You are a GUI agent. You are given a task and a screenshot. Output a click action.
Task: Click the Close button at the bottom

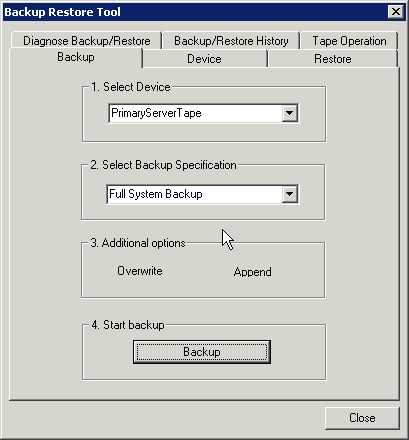coord(362,418)
